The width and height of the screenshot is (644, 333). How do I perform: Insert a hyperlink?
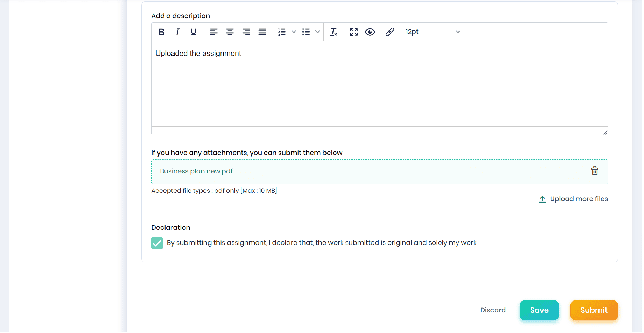point(390,32)
